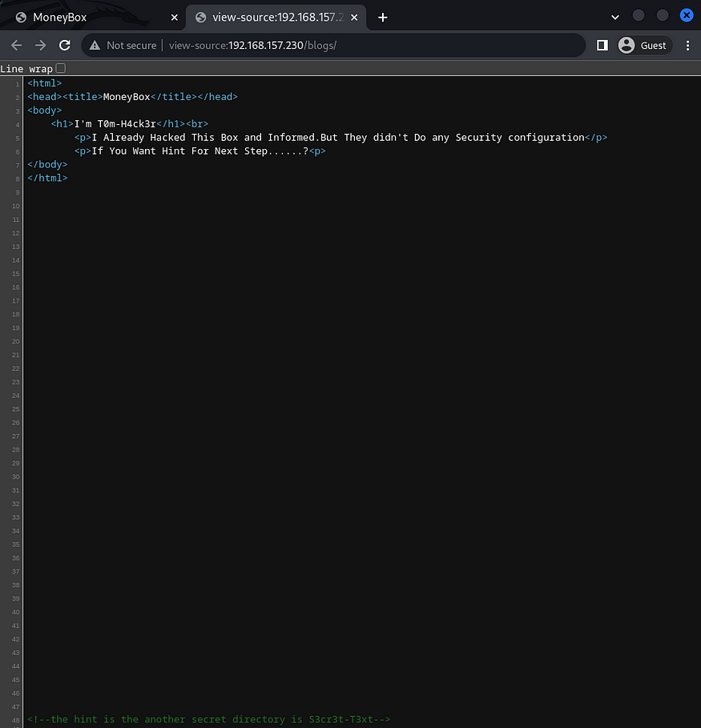Click the view-source tab globe favicon
Viewport: 701px width, 728px height.
click(x=200, y=17)
